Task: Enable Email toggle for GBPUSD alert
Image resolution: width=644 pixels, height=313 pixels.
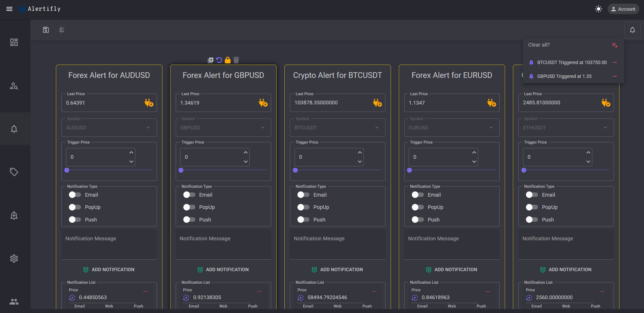Action: point(189,195)
